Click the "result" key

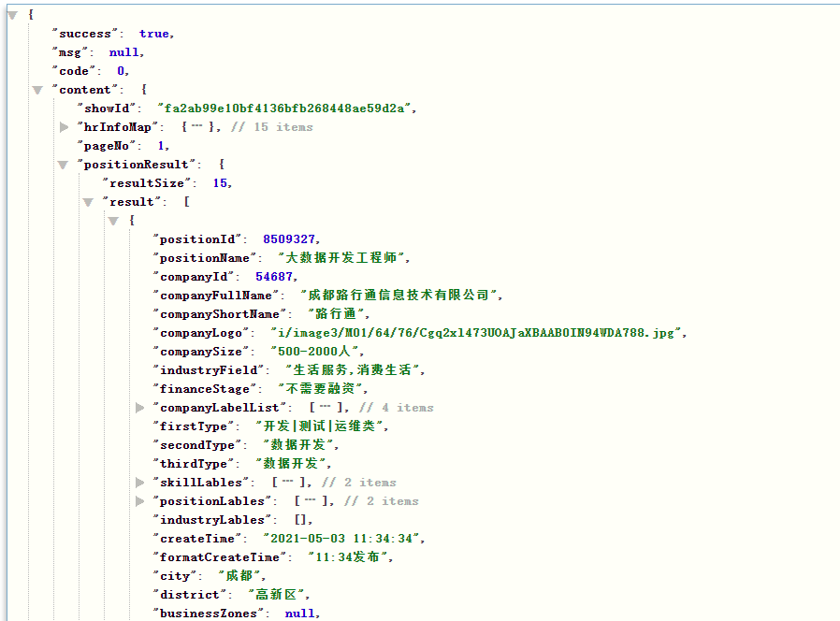coord(132,203)
